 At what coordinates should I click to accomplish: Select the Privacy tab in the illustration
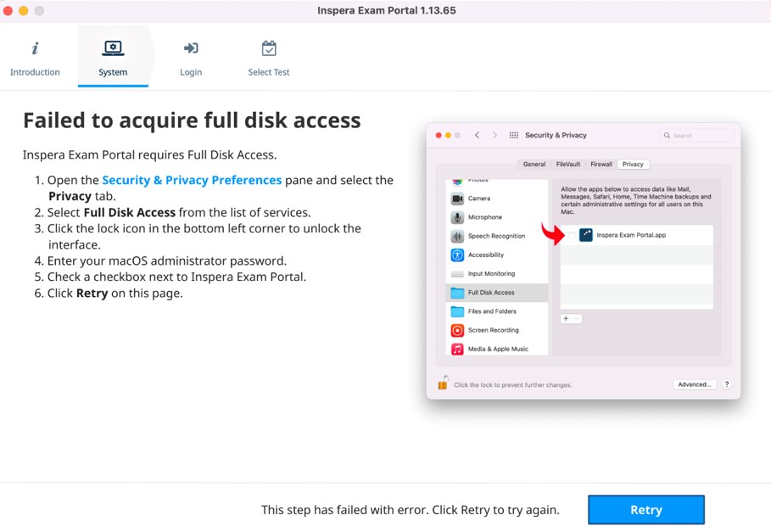coord(633,165)
